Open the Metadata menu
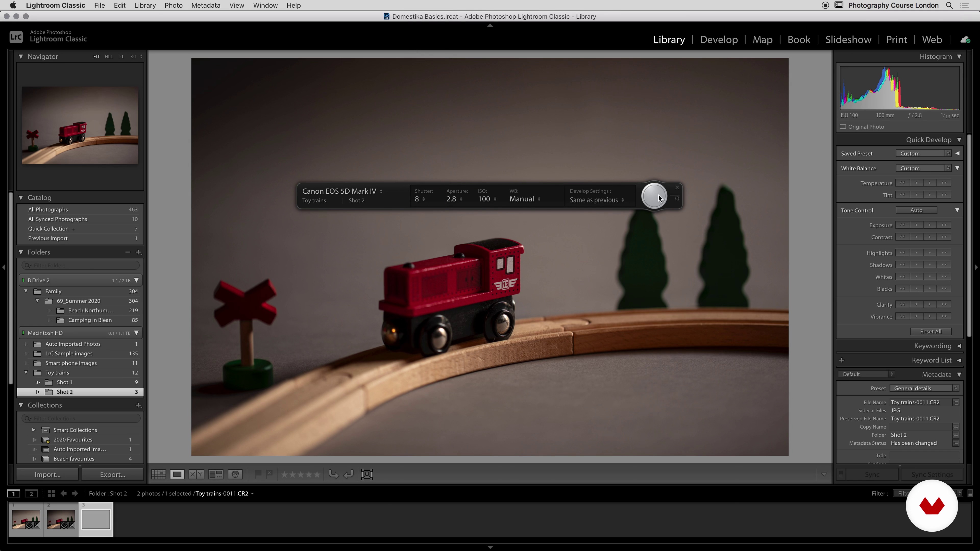Image resolution: width=980 pixels, height=551 pixels. (x=205, y=5)
